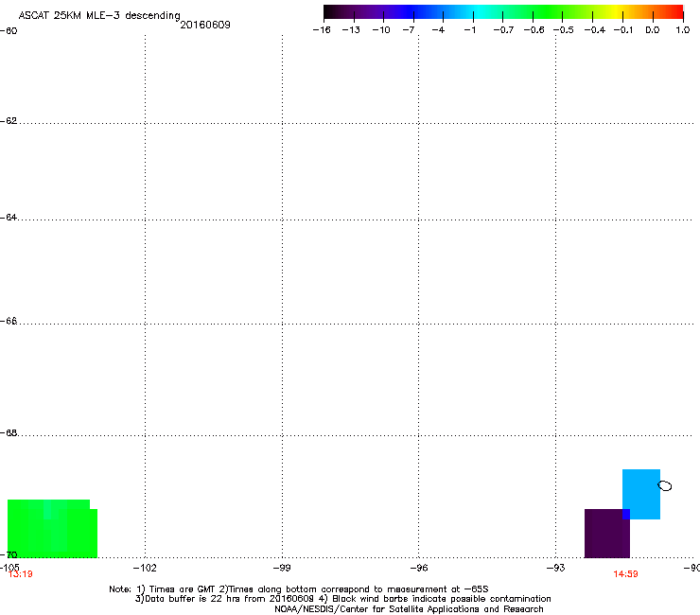Click the color bar legend gradient
This screenshot has height=615, width=700.
pyautogui.click(x=503, y=12)
